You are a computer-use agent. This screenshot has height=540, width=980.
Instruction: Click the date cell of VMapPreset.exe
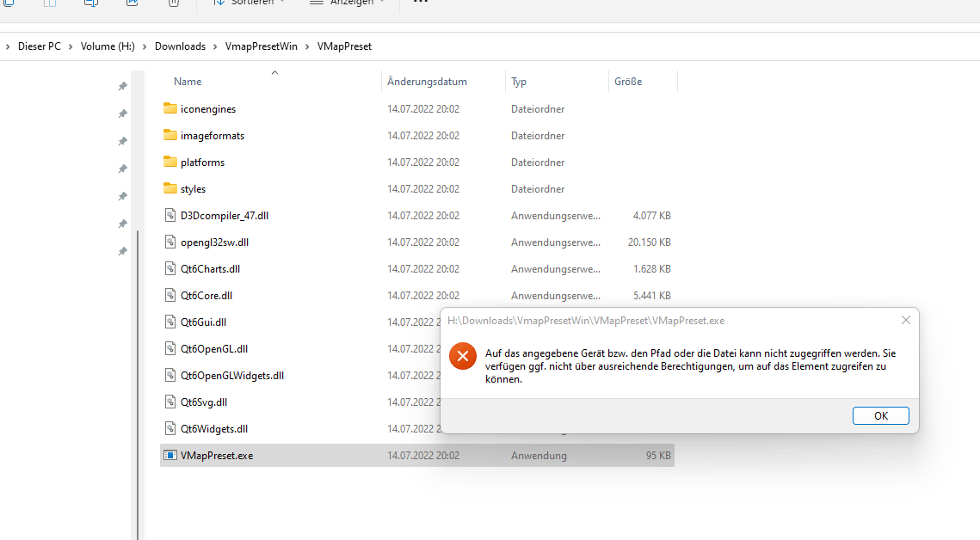point(423,456)
